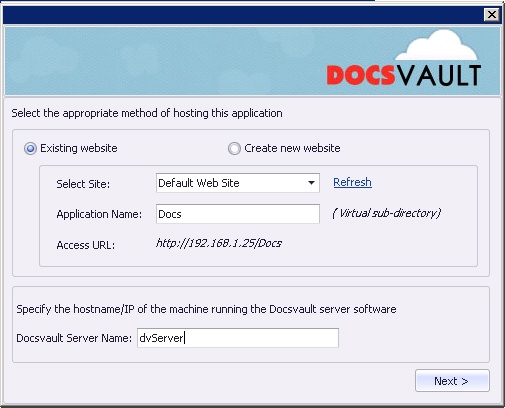Click the 'Access URL:' label

pyautogui.click(x=86, y=245)
